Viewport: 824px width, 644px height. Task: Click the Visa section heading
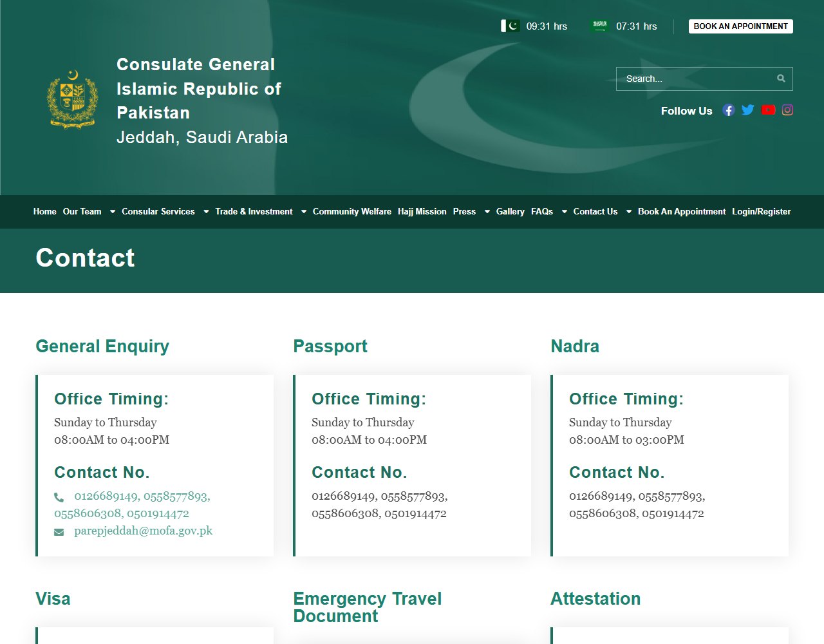click(x=53, y=599)
